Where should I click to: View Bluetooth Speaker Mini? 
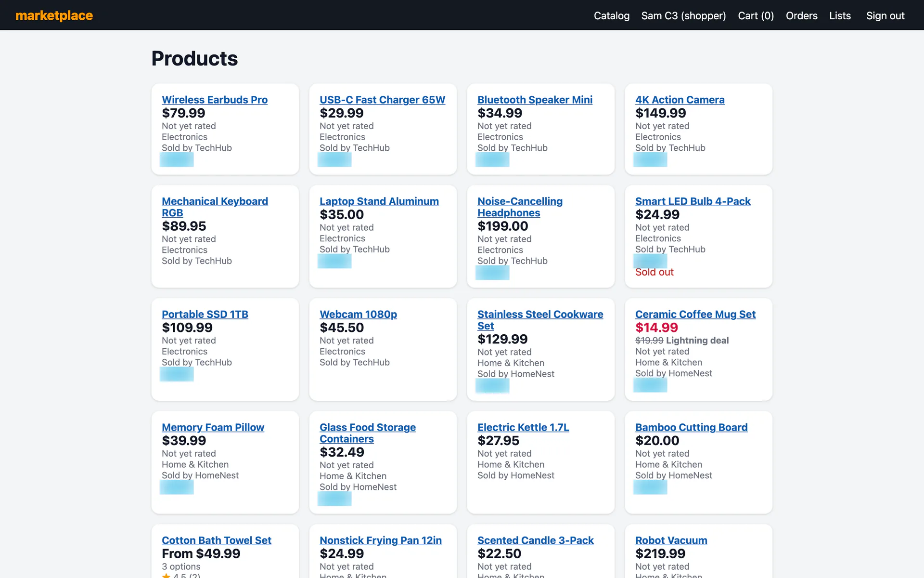pos(535,100)
